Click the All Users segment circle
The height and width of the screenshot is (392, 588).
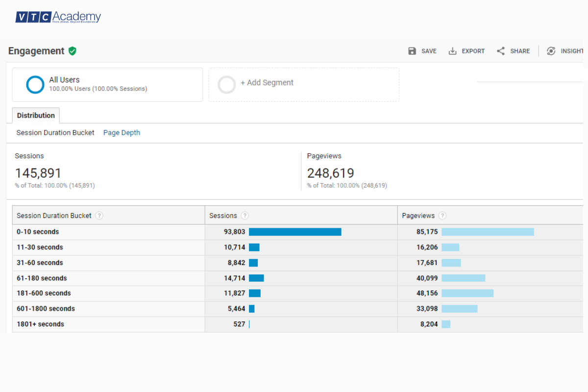(35, 84)
